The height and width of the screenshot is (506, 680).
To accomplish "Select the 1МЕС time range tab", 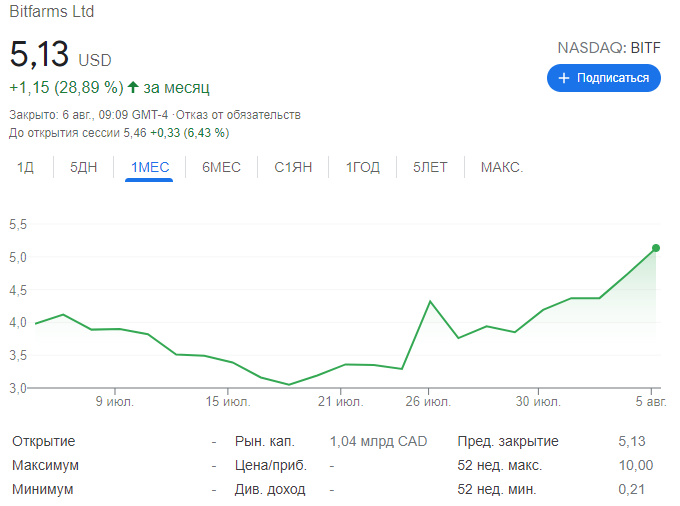I will click(x=150, y=167).
